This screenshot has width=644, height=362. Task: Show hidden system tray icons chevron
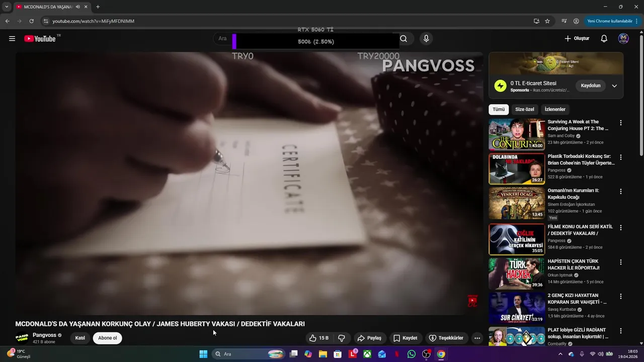pyautogui.click(x=560, y=354)
